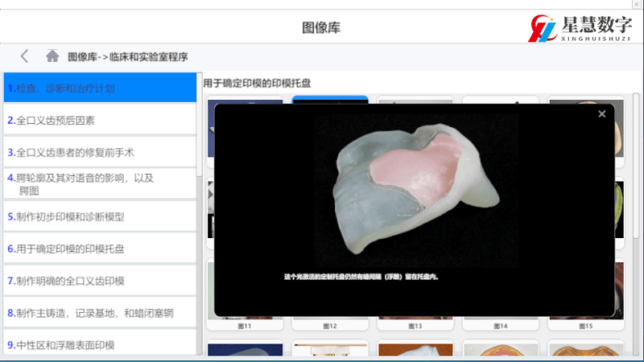Open chapter 8.制作主铸造，记录基地
644x362 pixels.
100,313
